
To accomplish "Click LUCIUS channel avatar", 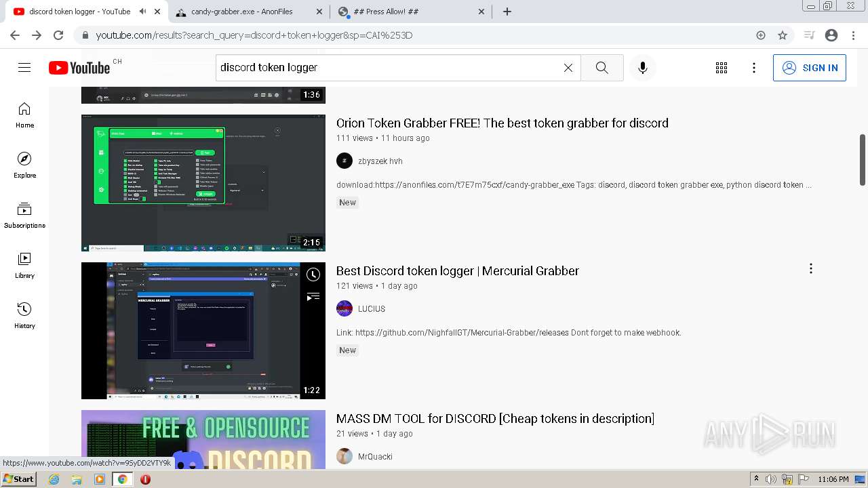I will click(344, 308).
